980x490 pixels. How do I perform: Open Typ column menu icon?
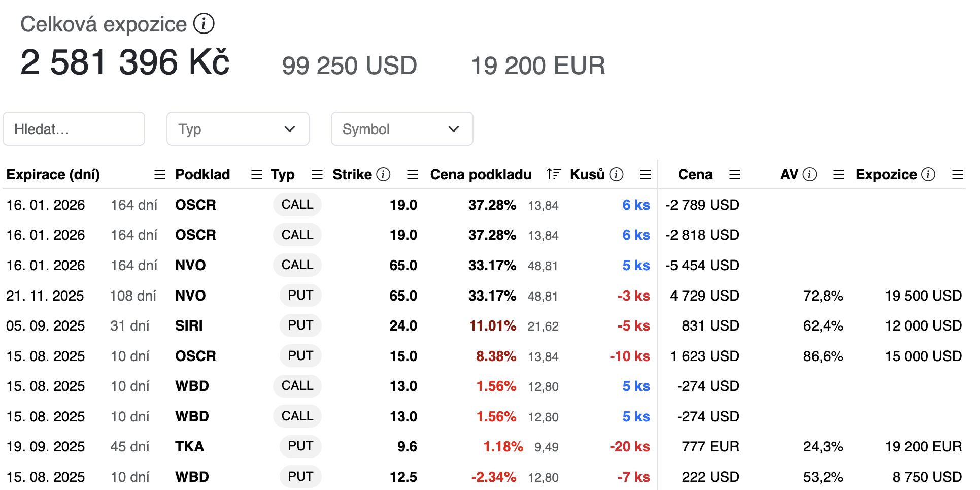click(x=317, y=175)
